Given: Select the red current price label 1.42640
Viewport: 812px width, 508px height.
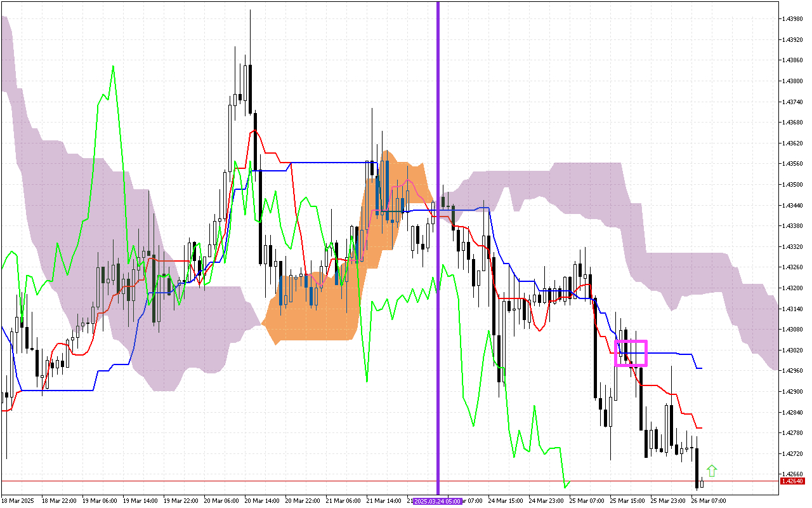Looking at the screenshot, I should 793,481.
